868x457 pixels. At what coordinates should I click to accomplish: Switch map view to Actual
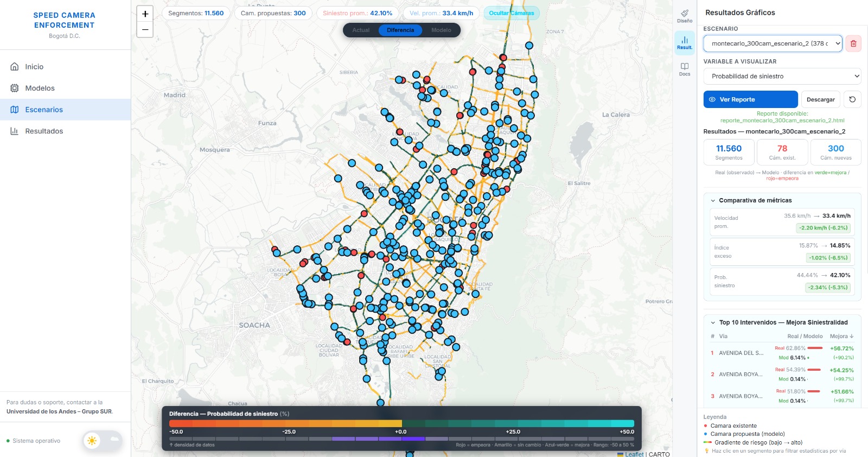coord(361,30)
